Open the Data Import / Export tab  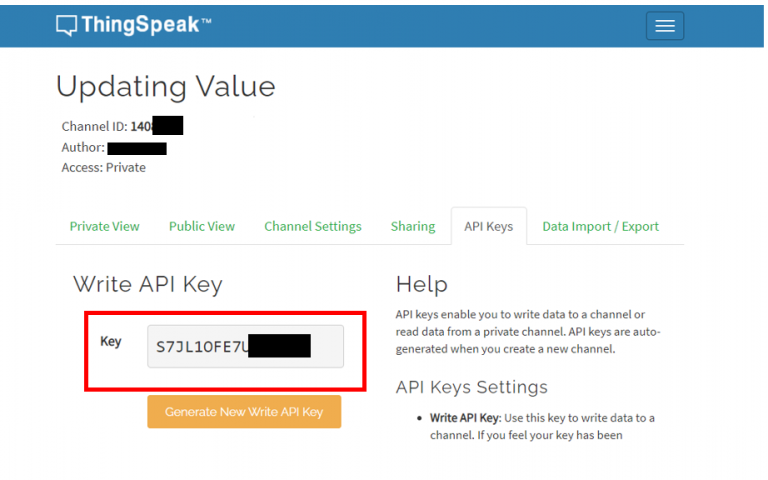coord(600,226)
